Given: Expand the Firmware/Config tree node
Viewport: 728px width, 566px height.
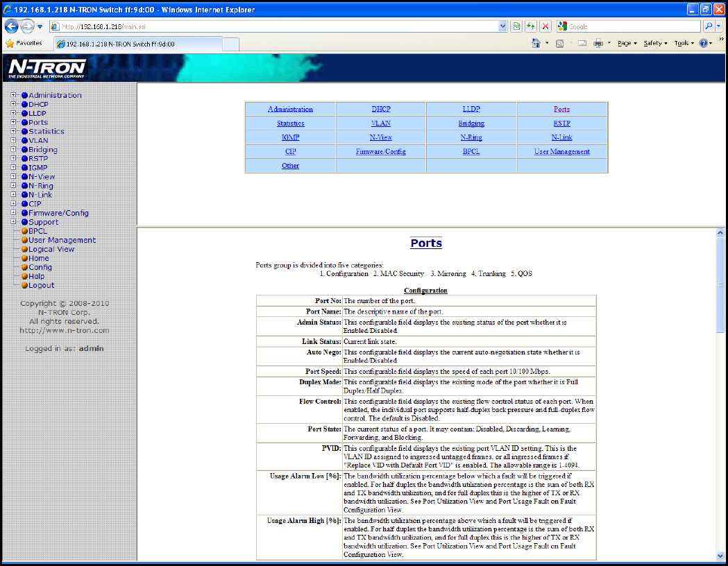Looking at the screenshot, I should tap(13, 213).
